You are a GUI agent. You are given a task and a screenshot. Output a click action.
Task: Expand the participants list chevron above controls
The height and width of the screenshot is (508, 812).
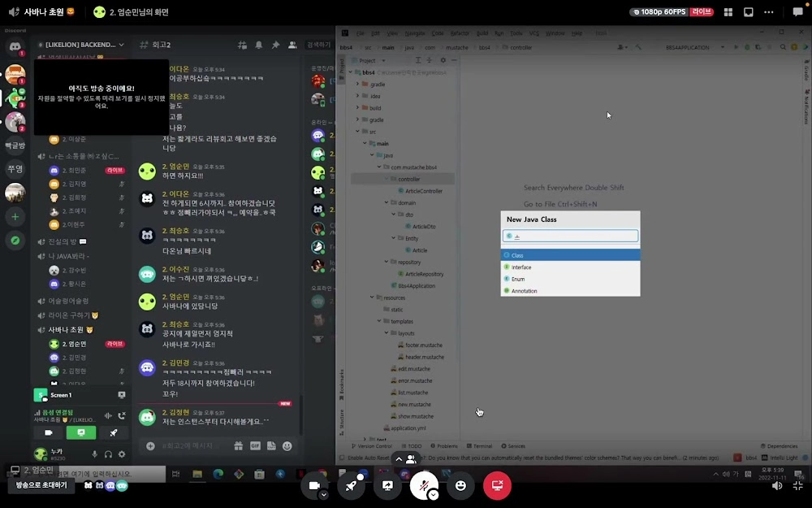coord(399,459)
